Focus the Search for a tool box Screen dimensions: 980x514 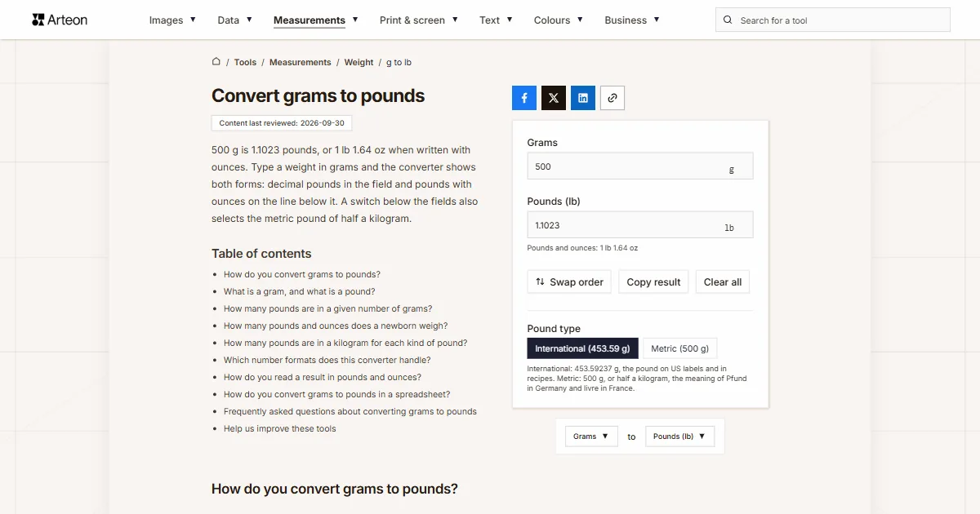pos(833,20)
